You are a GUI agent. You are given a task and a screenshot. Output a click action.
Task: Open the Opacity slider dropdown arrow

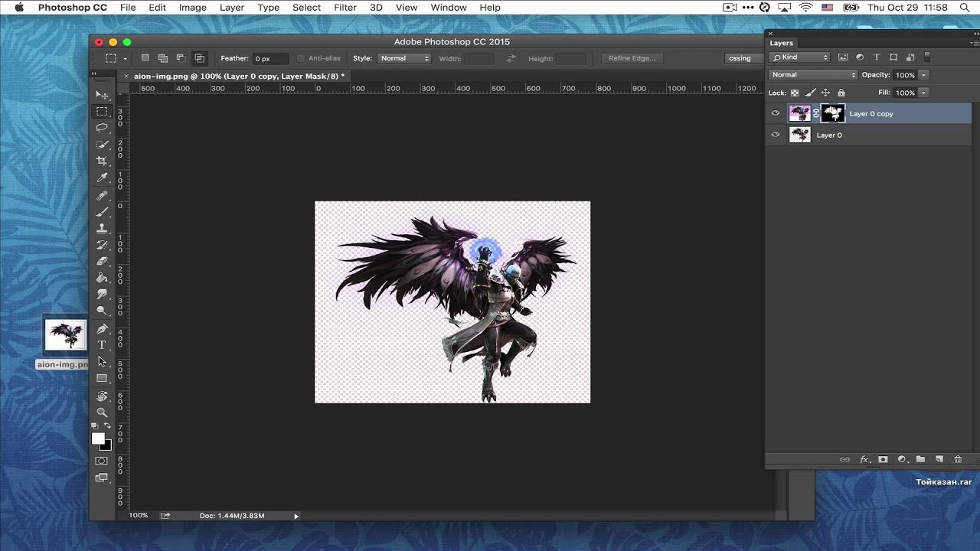coord(924,75)
